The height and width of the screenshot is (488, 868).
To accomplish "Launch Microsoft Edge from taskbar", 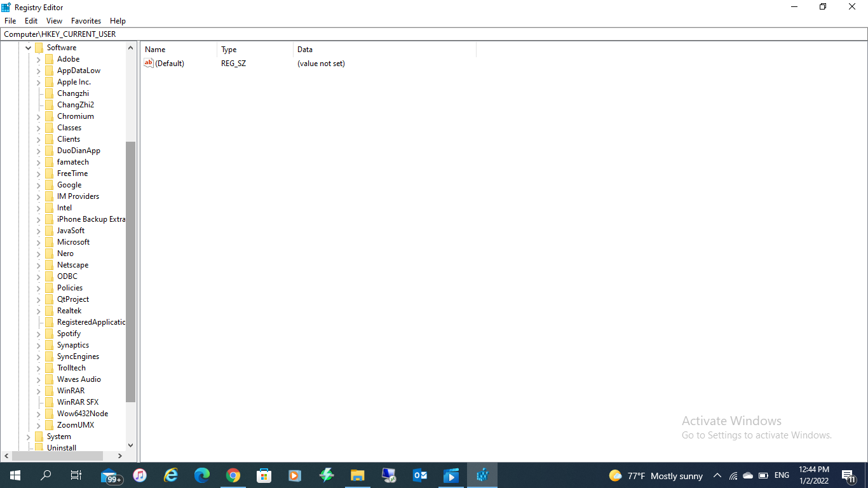I will pos(202,475).
